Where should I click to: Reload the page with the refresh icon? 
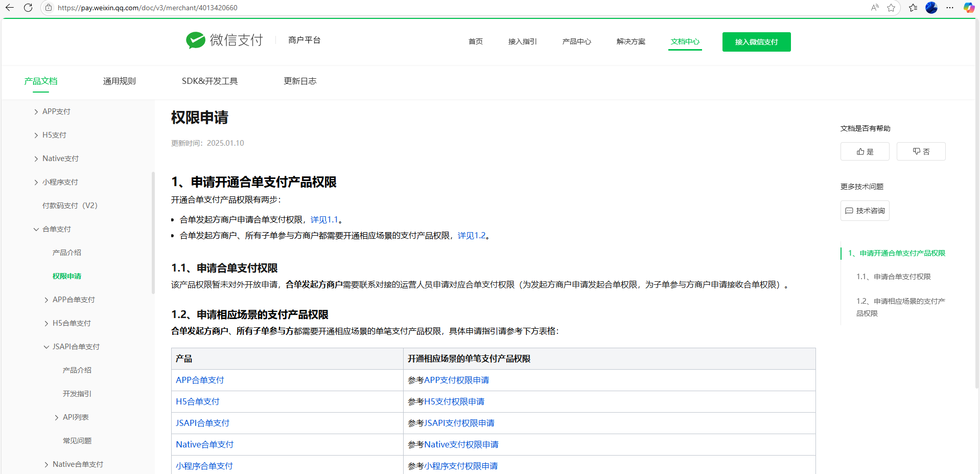click(x=28, y=8)
